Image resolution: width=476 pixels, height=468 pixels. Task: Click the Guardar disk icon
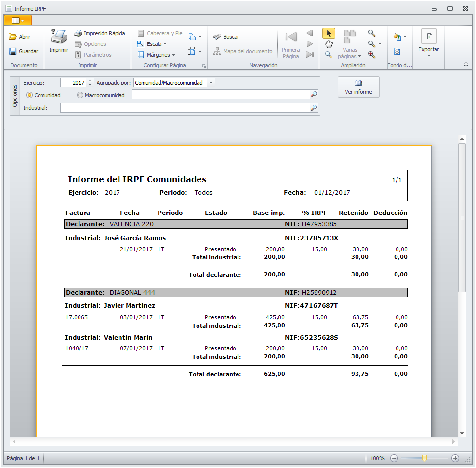13,51
